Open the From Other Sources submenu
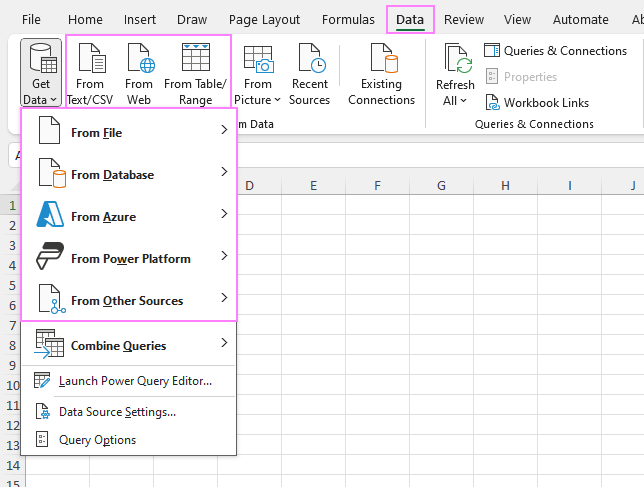 (128, 300)
